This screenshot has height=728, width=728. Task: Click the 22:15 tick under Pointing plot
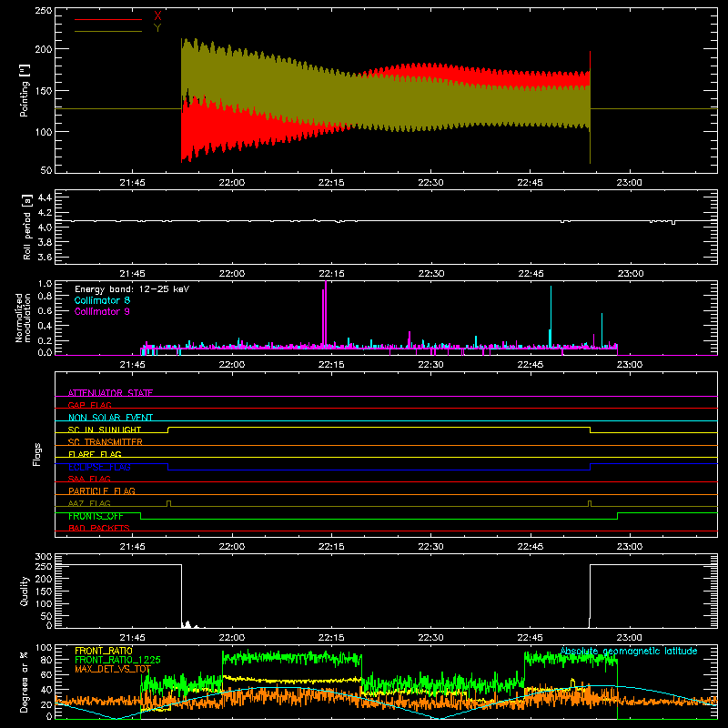(x=331, y=183)
